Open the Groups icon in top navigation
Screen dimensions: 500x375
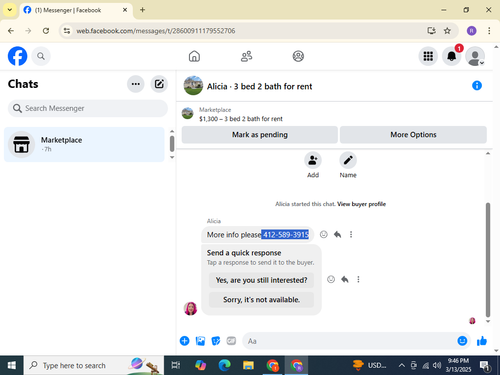[x=298, y=56]
